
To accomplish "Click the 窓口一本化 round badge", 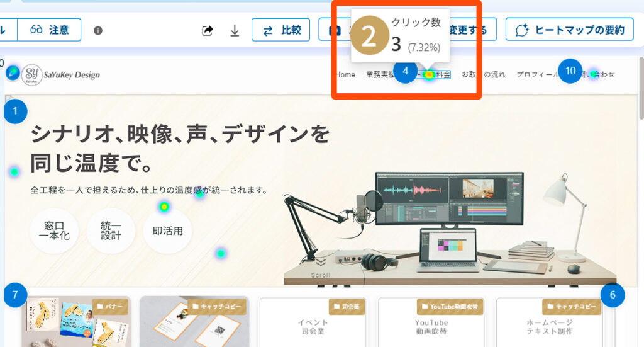I will (53, 230).
